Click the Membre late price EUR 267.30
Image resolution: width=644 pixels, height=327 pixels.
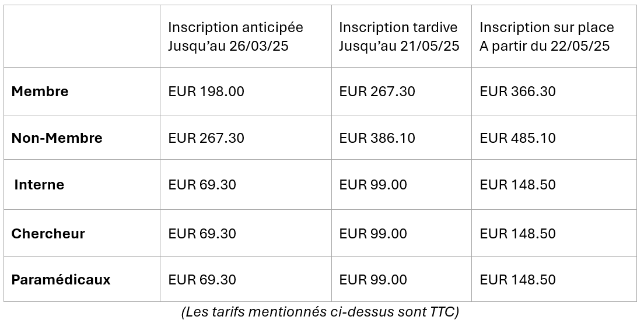click(x=377, y=91)
